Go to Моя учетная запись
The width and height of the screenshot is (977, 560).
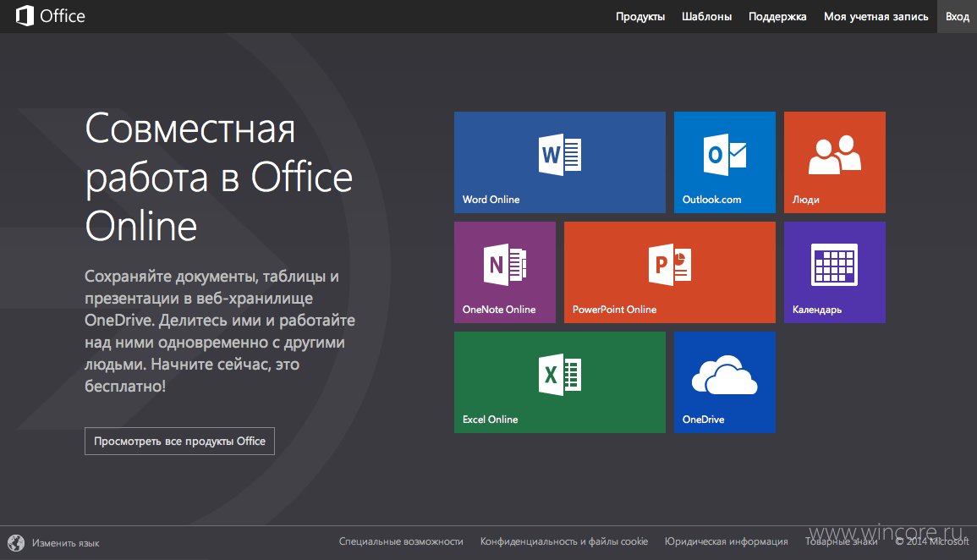[x=876, y=16]
